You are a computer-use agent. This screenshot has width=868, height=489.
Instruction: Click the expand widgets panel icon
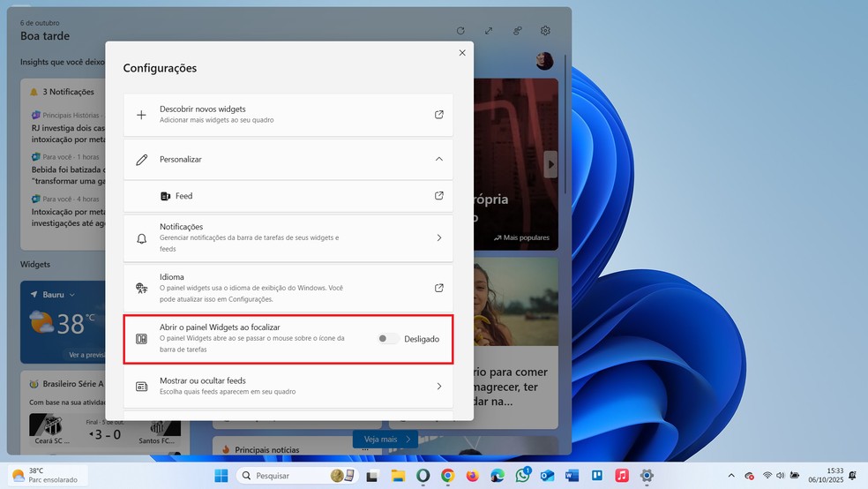click(489, 31)
